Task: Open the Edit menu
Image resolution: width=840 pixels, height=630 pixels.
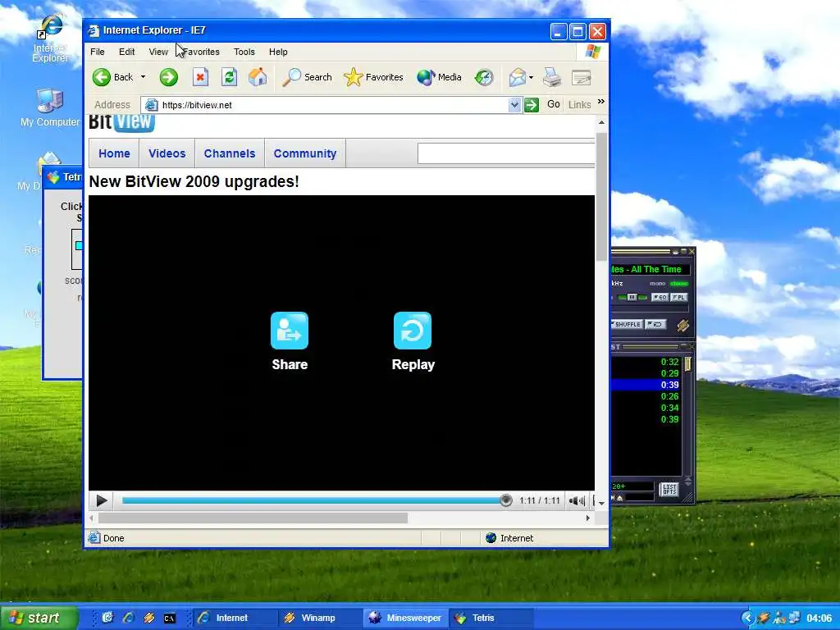Action: [x=127, y=52]
